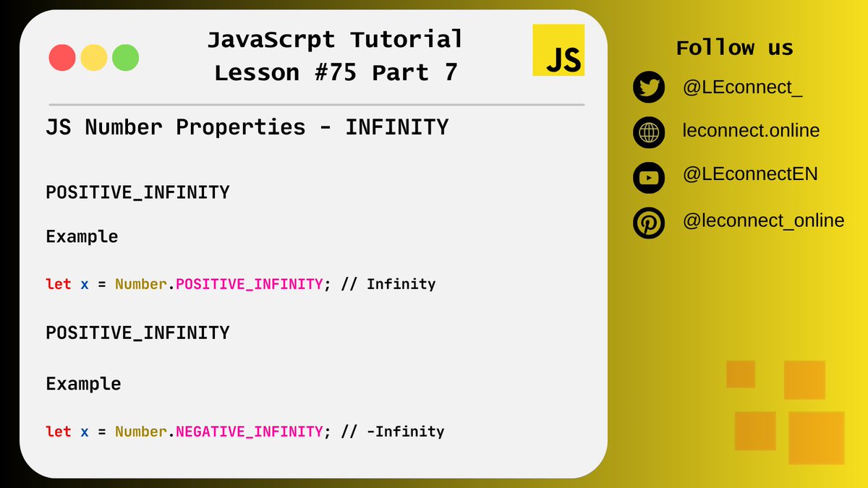
Task: Click the "JavaScrpt Tutorial" title text
Action: click(x=335, y=39)
